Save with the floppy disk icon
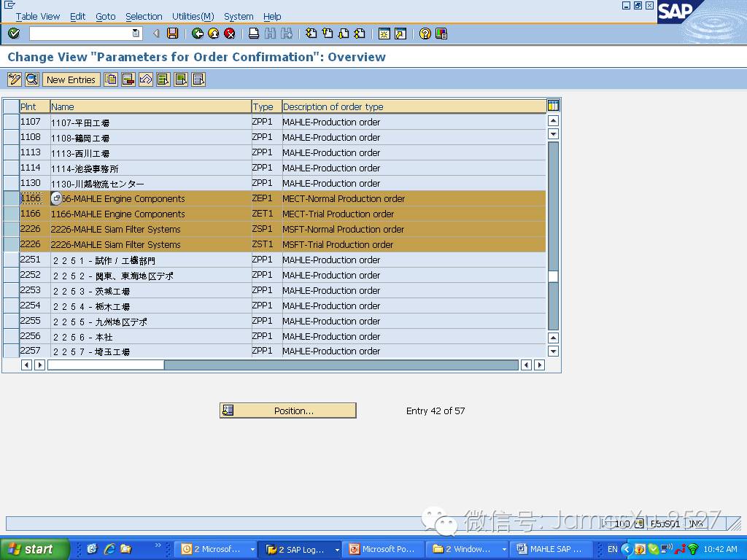 (172, 34)
